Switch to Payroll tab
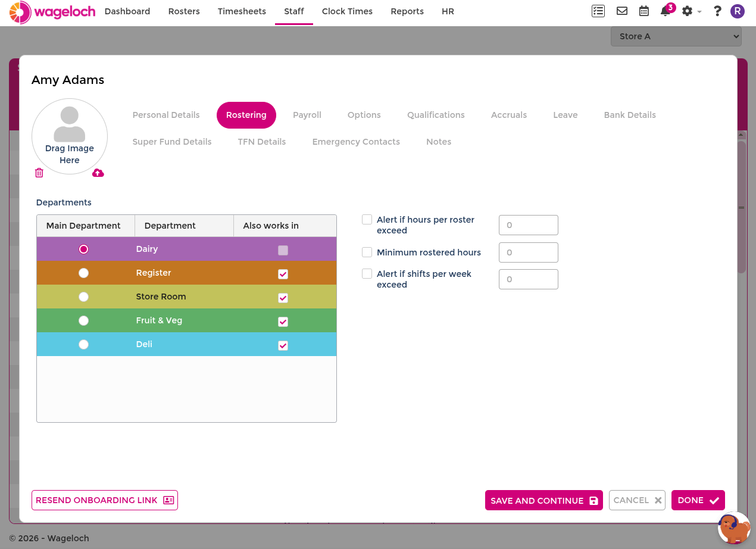This screenshot has width=756, height=549. point(307,115)
